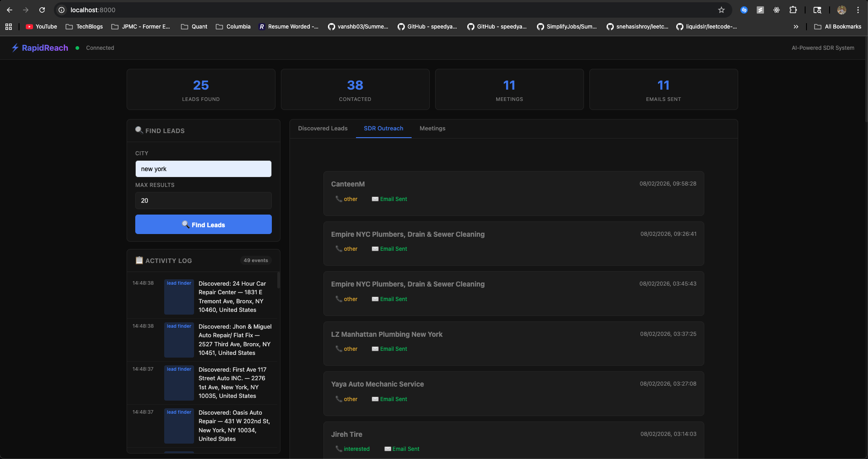Screen dimensions: 868x459
Task: Click the 25 Leads Found stat card
Action: point(201,89)
